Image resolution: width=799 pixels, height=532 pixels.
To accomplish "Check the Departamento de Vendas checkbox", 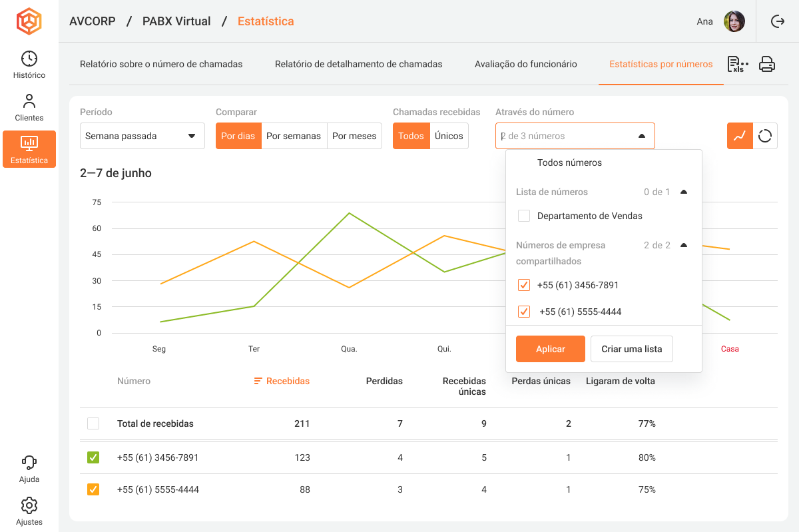I will tap(524, 216).
